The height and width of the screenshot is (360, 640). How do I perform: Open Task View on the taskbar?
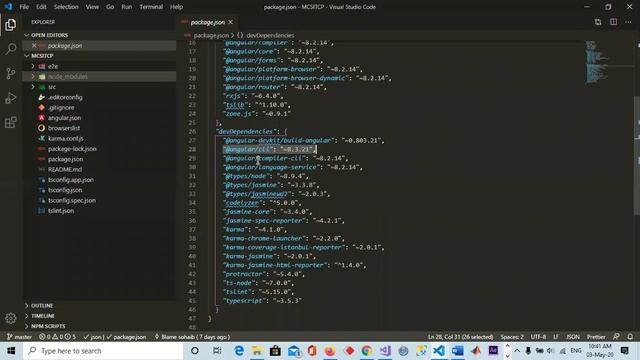point(217,351)
